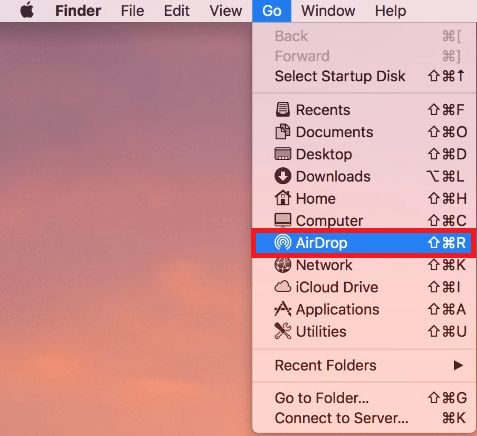Click the Computer monitor icon
The image size is (477, 436).
(283, 220)
